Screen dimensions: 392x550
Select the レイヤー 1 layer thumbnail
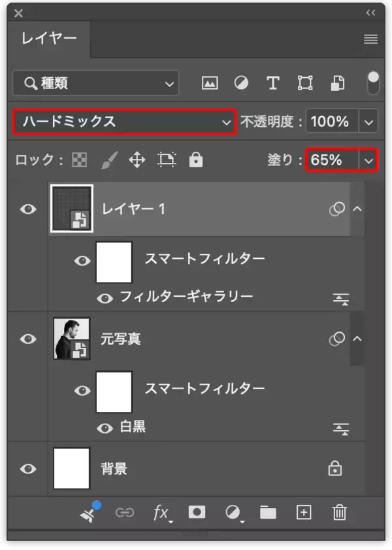point(72,209)
